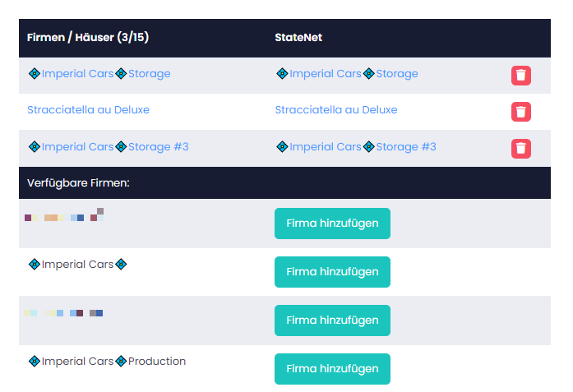Image resolution: width=573 pixels, height=392 pixels.
Task: Click the Firmen / Häuser (3/15) column header
Action: point(87,38)
